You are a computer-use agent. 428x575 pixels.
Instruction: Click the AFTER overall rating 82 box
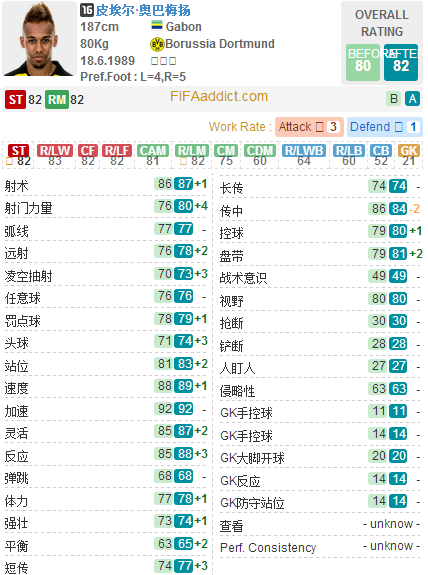pos(401,62)
